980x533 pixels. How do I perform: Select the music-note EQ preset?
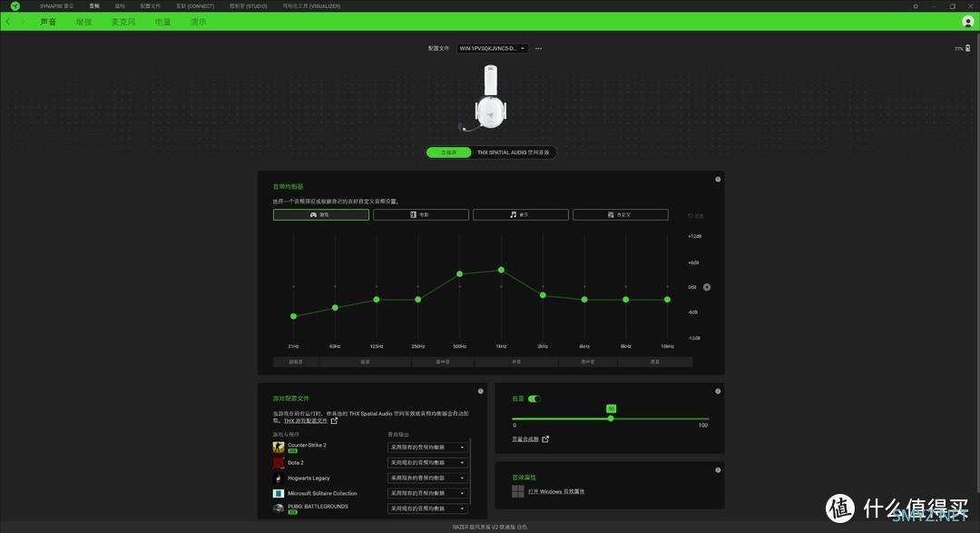pyautogui.click(x=521, y=214)
